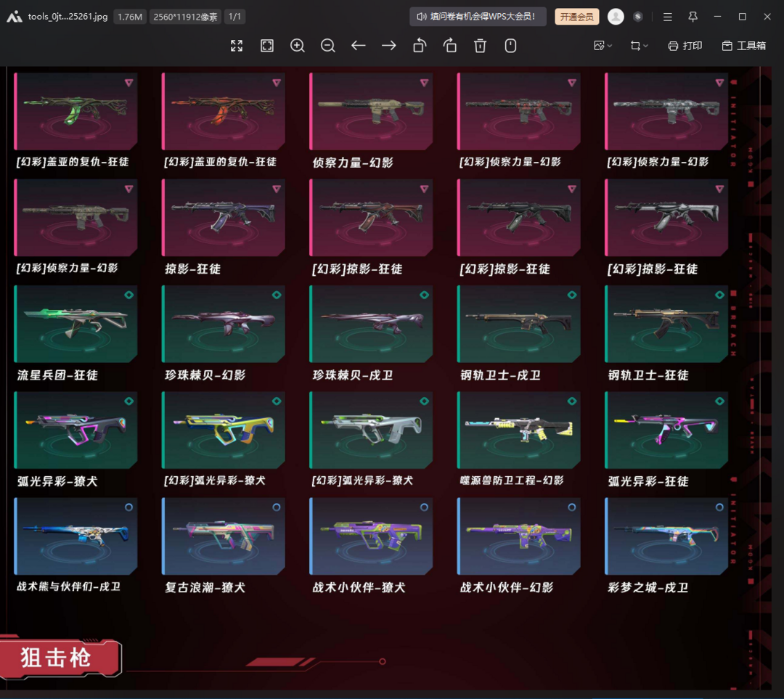
Task: Click the 流星兵团-狂徒 label
Action: pyautogui.click(x=57, y=375)
